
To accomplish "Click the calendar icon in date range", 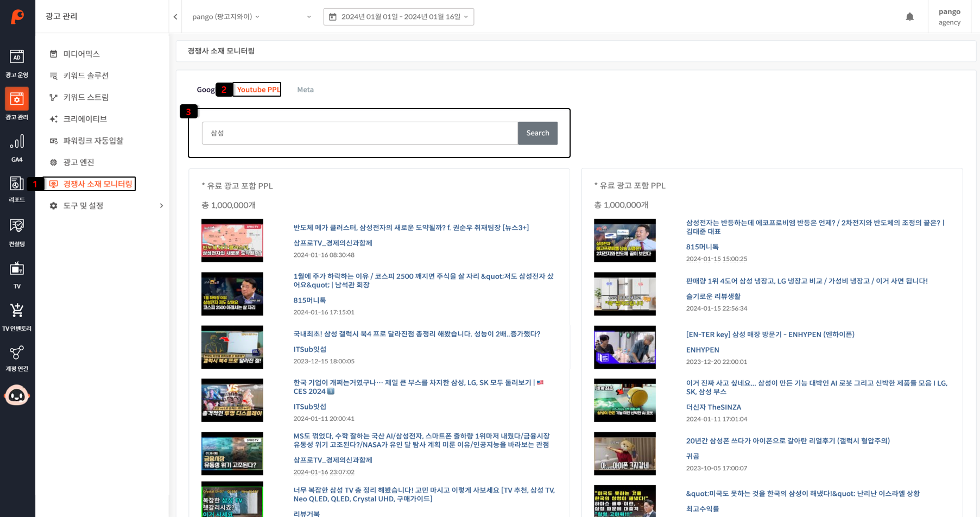I will tap(333, 17).
